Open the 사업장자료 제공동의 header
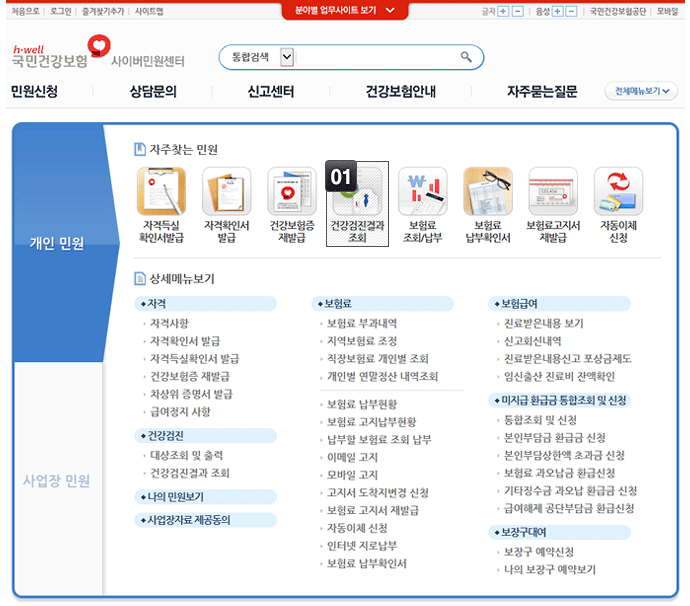 (x=206, y=520)
